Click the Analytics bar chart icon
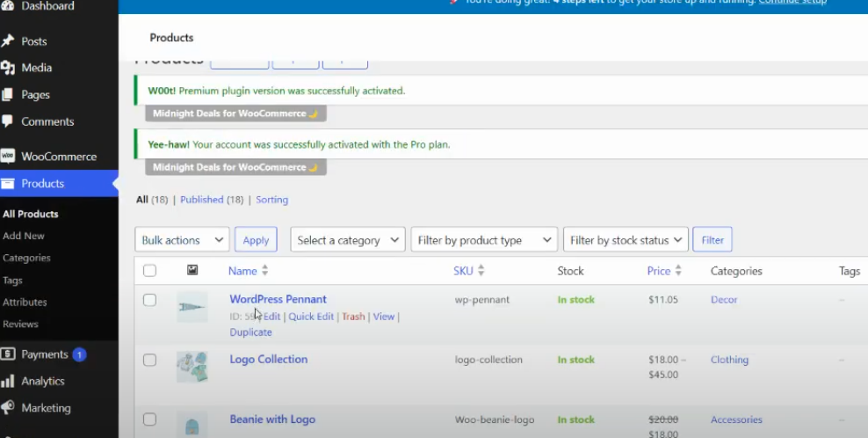This screenshot has height=438, width=868. tap(8, 381)
